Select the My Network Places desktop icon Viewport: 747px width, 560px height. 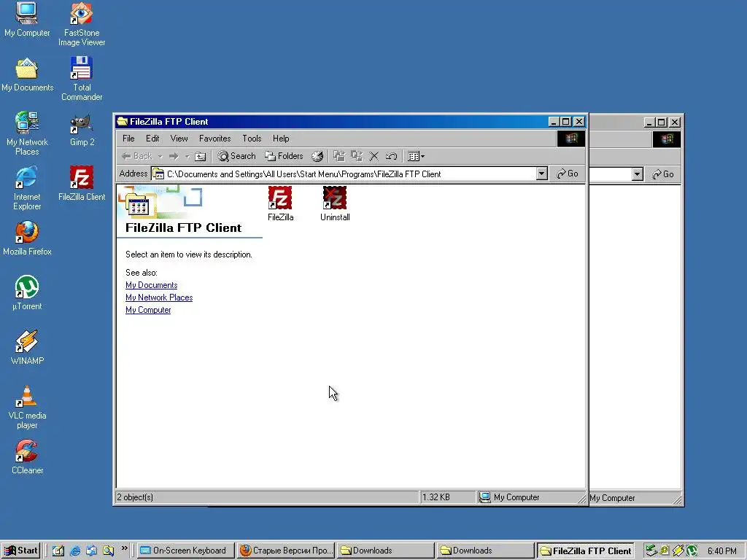[x=27, y=134]
